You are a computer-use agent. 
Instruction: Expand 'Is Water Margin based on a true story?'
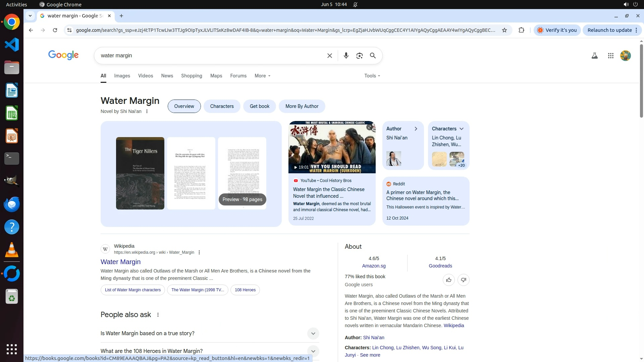[x=313, y=334]
